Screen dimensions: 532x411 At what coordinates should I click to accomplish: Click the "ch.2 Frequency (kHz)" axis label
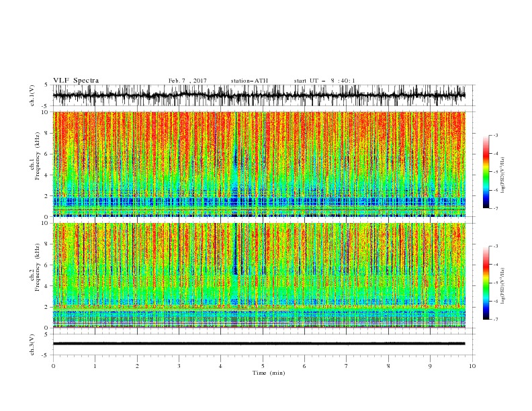click(x=34, y=267)
